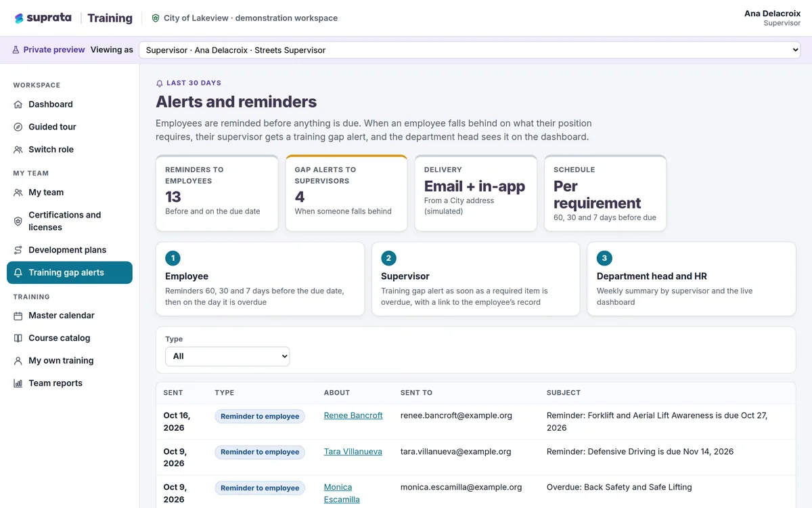Go to Dashboard in sidebar
This screenshot has width=812, height=508.
70,104
